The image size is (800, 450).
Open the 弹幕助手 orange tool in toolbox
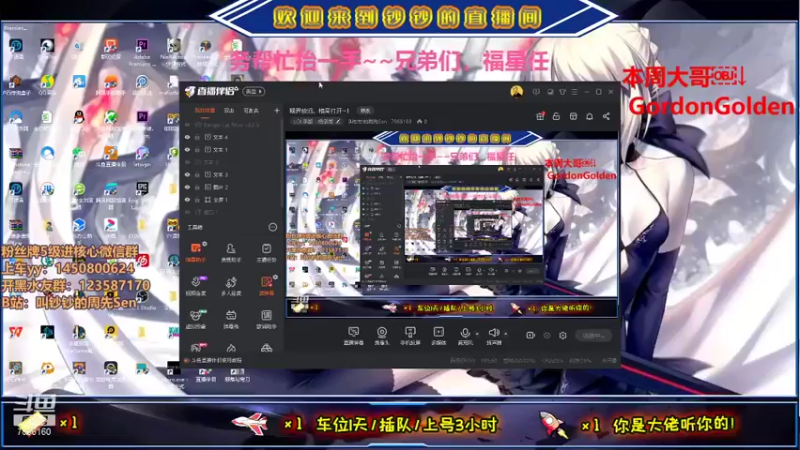pyautogui.click(x=195, y=253)
